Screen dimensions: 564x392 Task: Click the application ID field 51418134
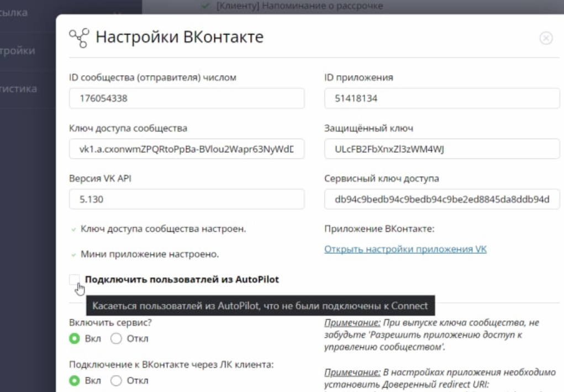(442, 98)
